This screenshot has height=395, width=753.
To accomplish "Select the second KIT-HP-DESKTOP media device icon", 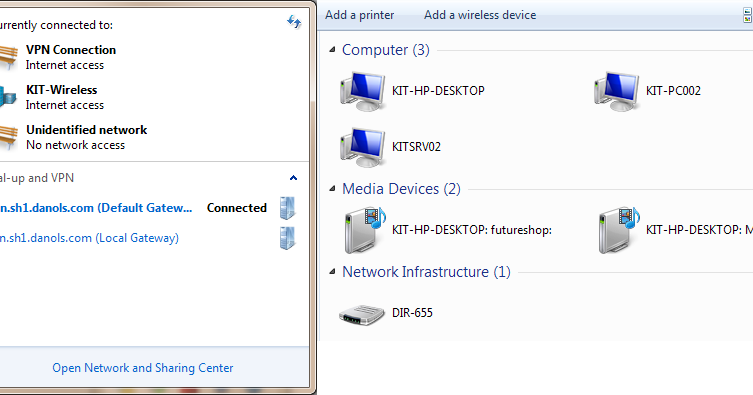I will click(x=619, y=230).
